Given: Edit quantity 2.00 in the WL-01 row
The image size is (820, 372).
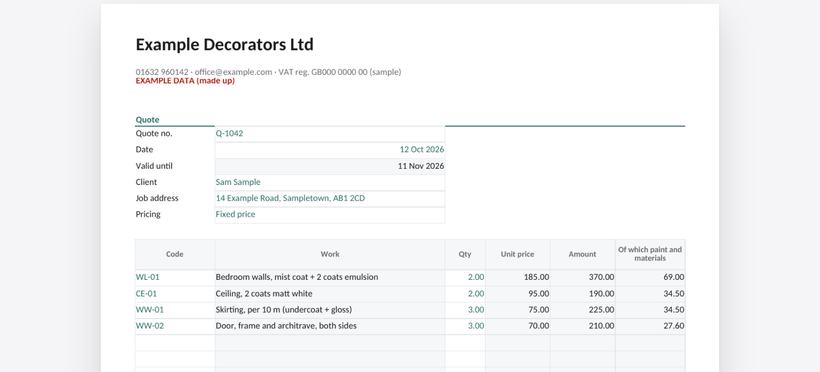Looking at the screenshot, I should click(x=465, y=277).
